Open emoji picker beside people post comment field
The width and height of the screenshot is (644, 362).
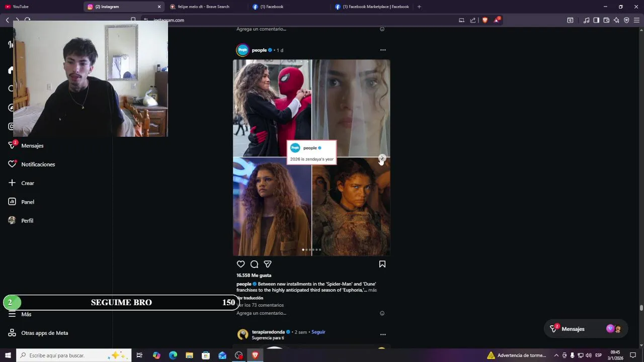382,313
